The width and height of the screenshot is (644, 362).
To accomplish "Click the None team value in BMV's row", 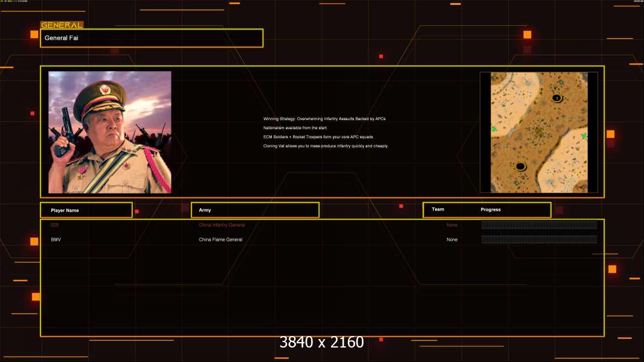I will [452, 240].
